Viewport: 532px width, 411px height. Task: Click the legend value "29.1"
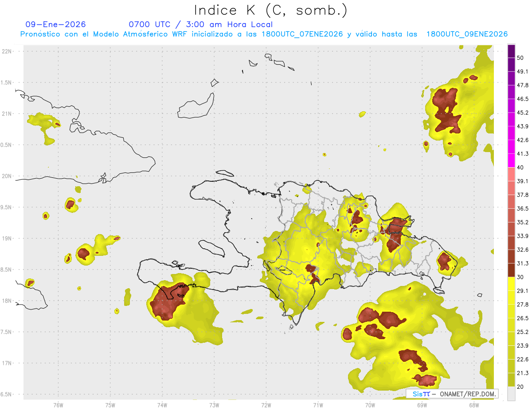[x=523, y=291]
